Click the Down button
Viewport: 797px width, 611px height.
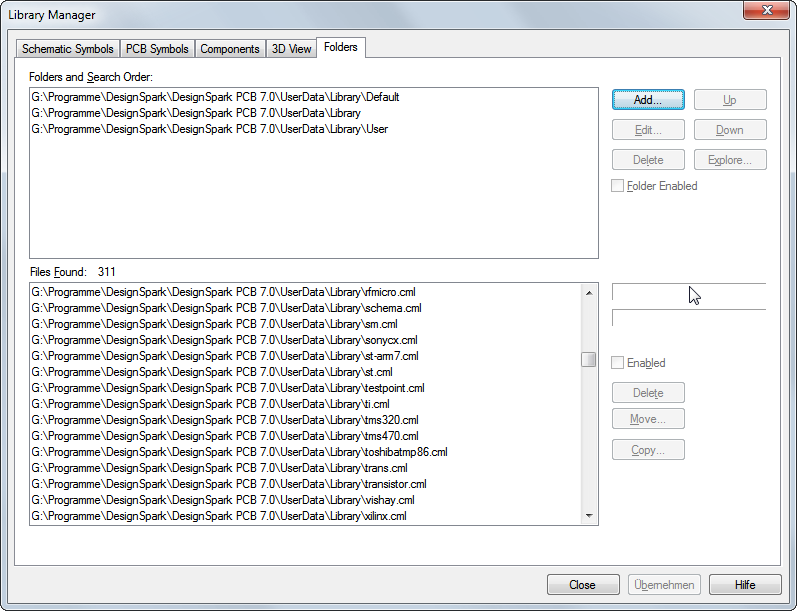pyautogui.click(x=730, y=130)
